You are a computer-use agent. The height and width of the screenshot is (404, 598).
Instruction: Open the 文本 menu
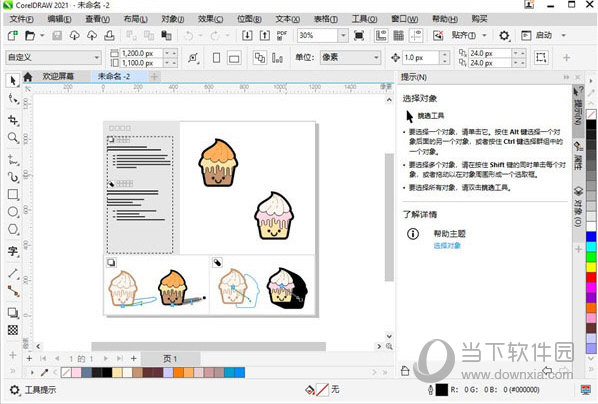click(287, 19)
